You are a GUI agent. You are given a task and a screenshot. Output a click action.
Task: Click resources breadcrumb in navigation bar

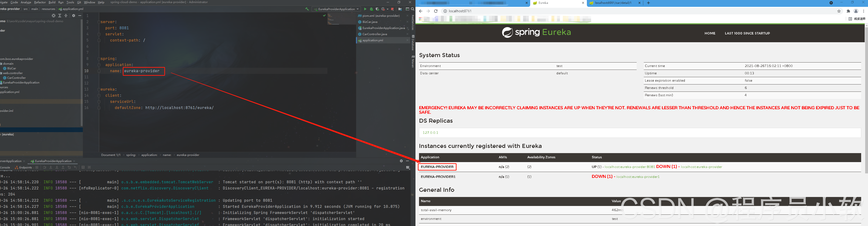click(x=49, y=9)
